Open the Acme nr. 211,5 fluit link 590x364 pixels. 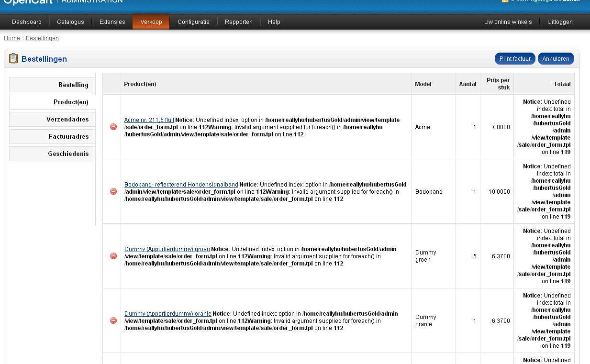(149, 120)
